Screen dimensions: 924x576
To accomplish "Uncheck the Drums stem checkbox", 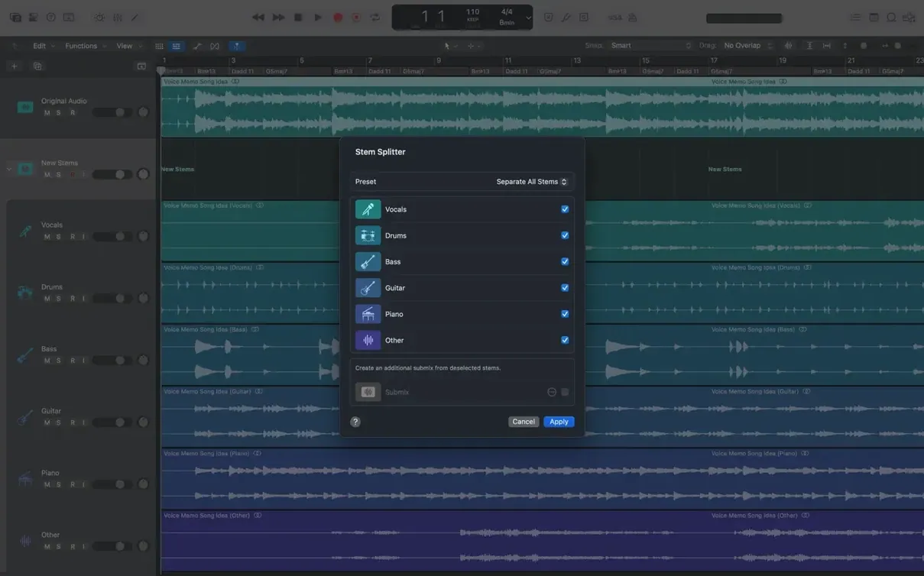I will click(565, 235).
